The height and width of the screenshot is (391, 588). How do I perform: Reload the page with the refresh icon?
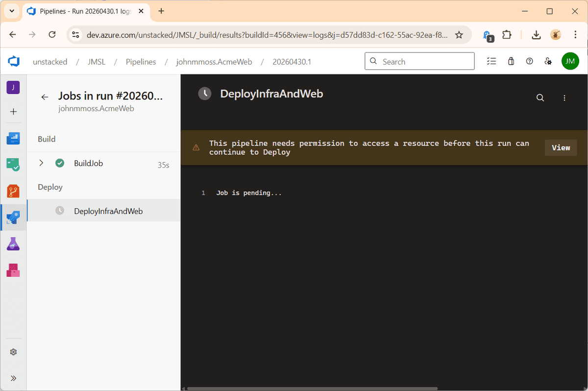point(52,34)
